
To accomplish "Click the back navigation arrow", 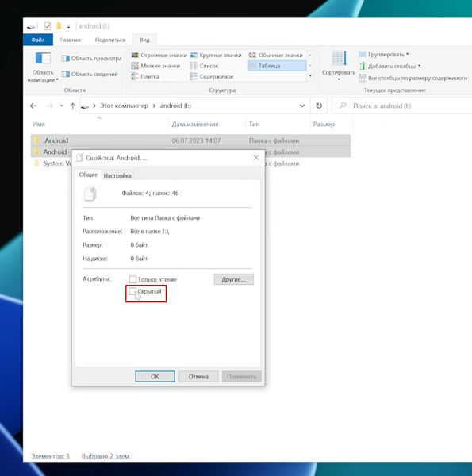I will click(x=33, y=106).
